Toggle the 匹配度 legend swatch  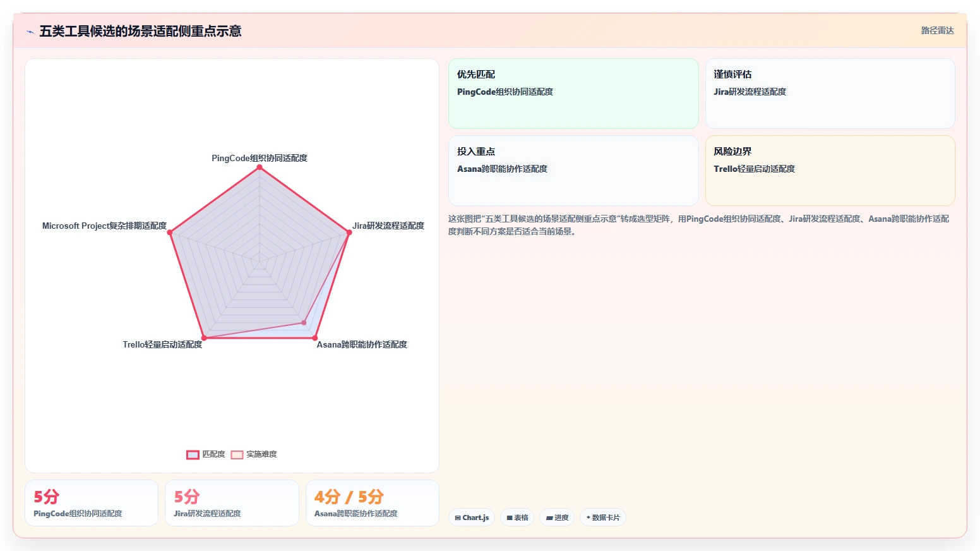tap(193, 454)
